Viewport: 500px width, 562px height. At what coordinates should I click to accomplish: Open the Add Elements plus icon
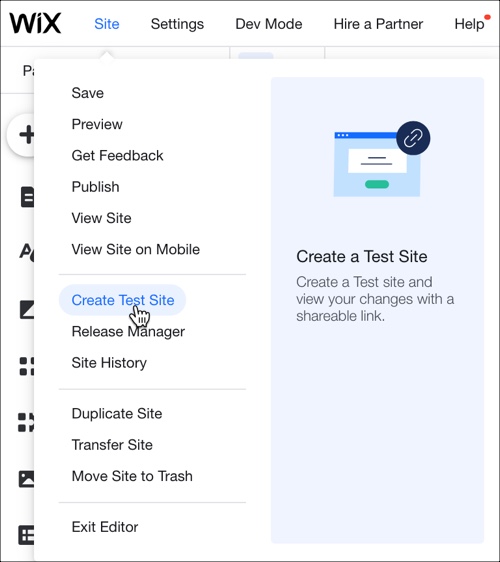click(26, 135)
